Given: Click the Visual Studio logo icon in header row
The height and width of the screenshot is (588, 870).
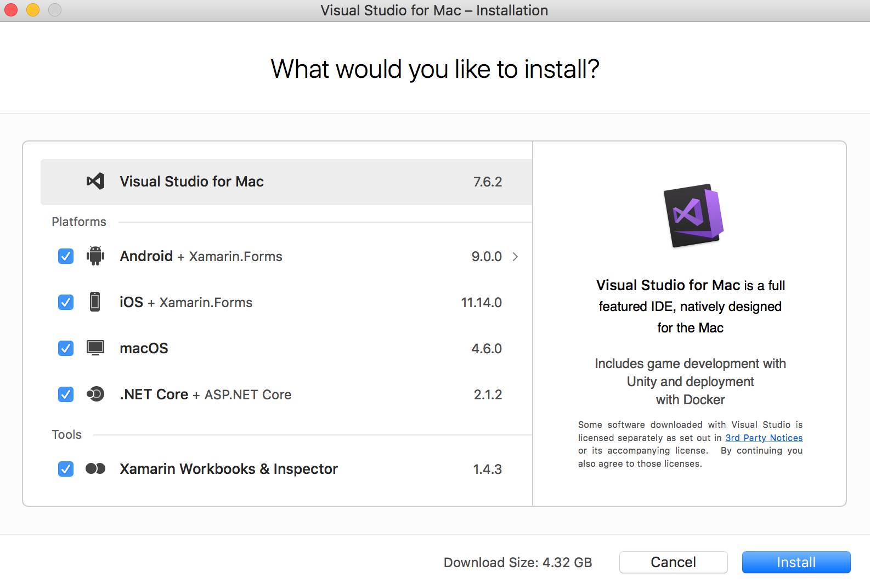Looking at the screenshot, I should tap(95, 182).
